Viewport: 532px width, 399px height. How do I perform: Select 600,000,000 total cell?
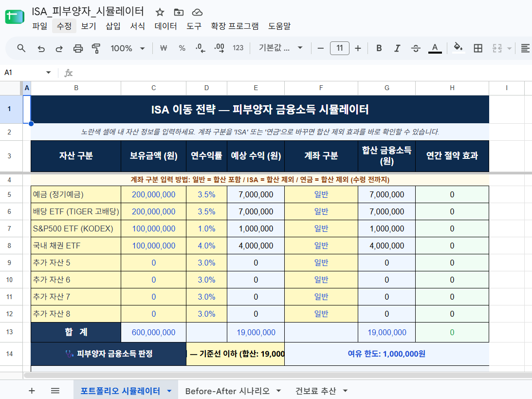click(154, 332)
